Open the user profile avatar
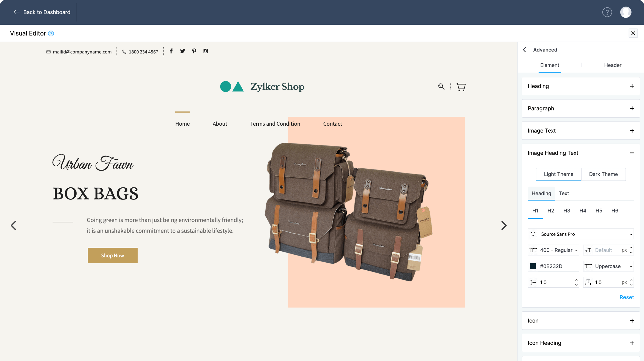This screenshot has height=361, width=644. pos(626,12)
